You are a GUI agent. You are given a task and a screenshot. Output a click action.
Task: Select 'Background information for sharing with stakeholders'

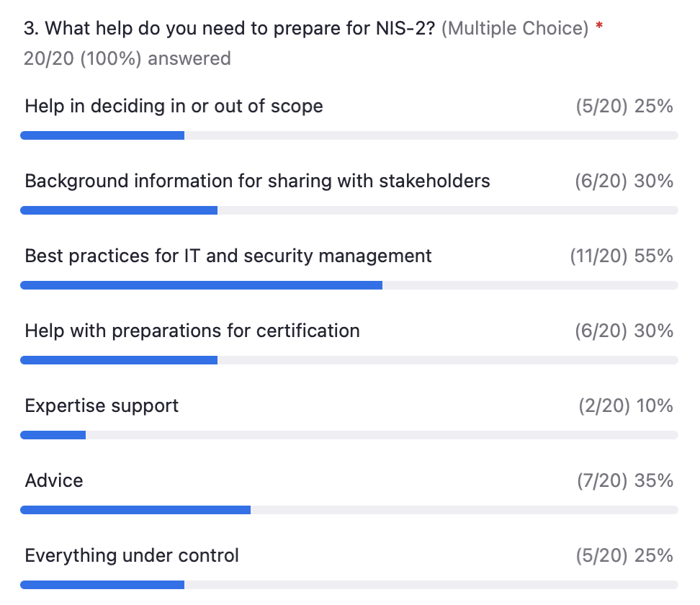[258, 181]
